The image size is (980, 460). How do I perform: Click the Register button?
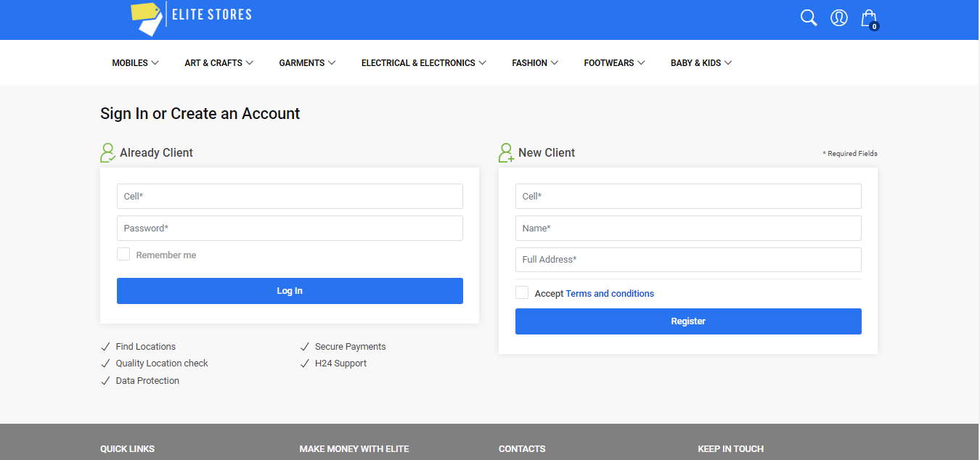coord(687,321)
